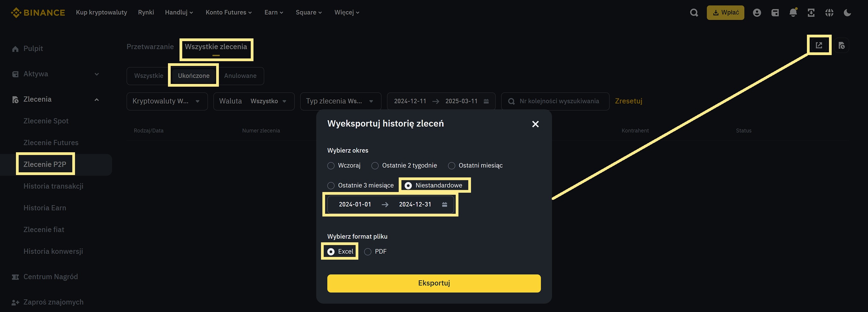Click the user profile icon
This screenshot has width=868, height=312.
(x=757, y=13)
